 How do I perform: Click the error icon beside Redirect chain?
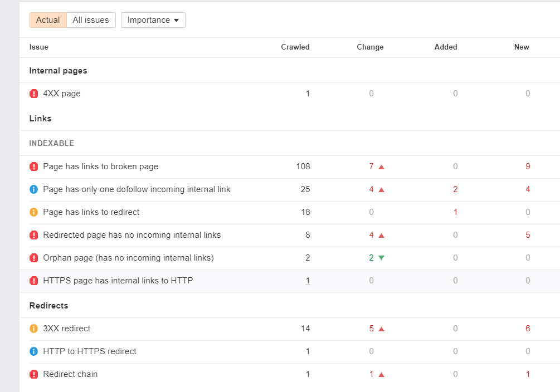[x=33, y=374]
